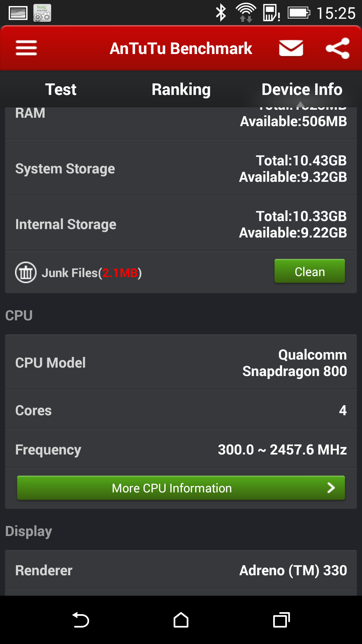Tap the Bluetooth status bar icon
This screenshot has width=362, height=644.
(221, 13)
